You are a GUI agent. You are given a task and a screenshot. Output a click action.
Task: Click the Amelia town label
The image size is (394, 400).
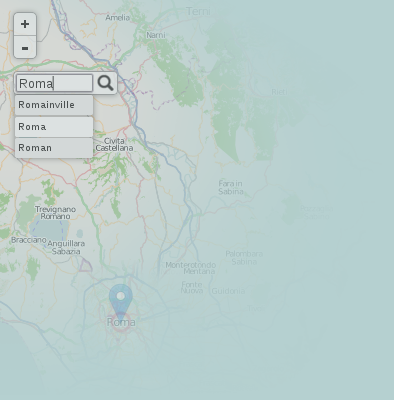click(x=118, y=17)
